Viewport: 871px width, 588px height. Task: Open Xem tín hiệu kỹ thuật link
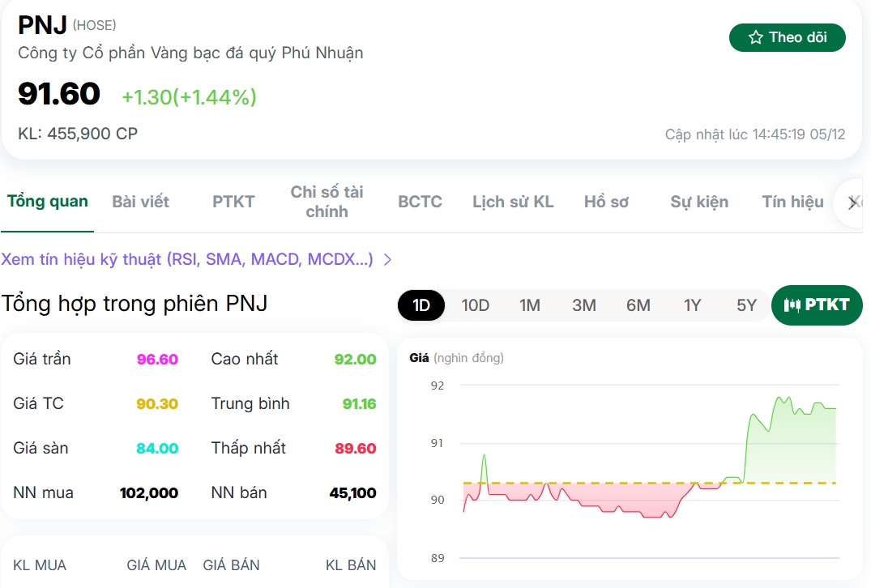[186, 259]
